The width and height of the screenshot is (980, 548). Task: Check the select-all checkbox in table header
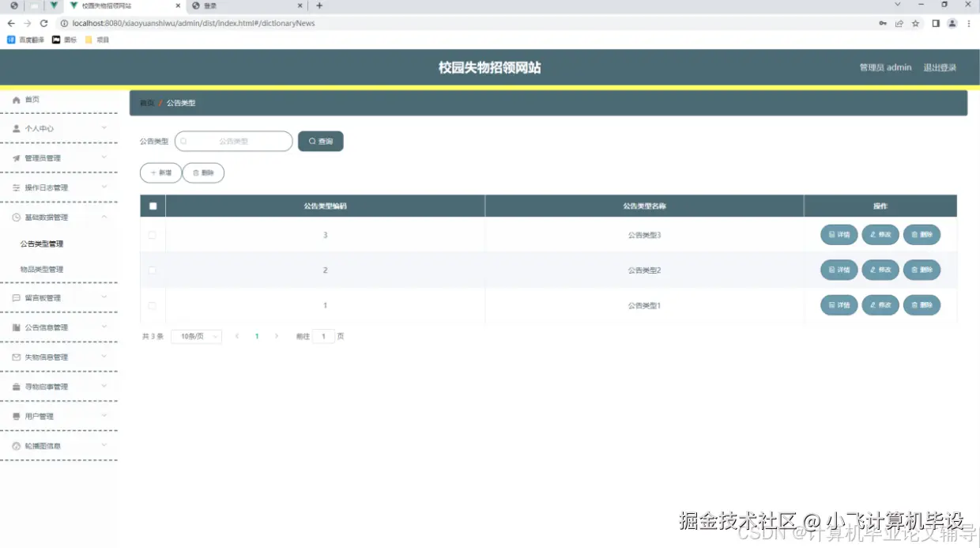click(x=153, y=206)
